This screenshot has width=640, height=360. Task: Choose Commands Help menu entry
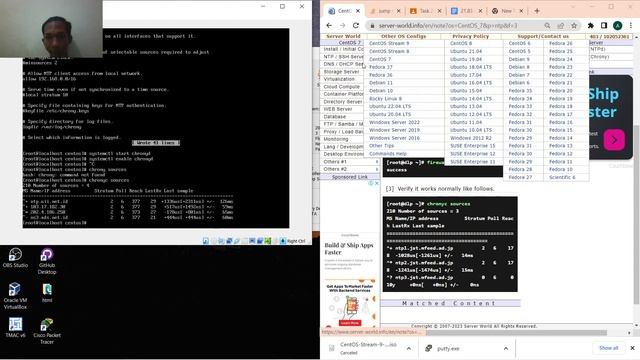pos(388,154)
